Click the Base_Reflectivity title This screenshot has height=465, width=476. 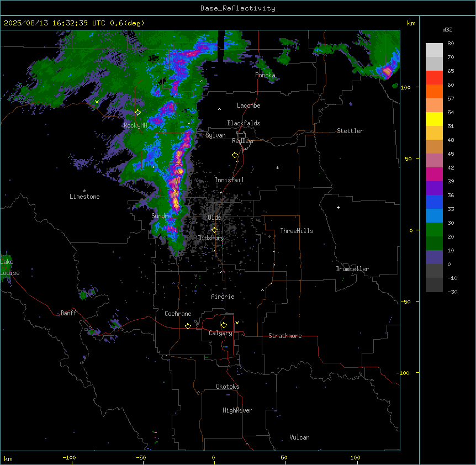tap(238, 8)
